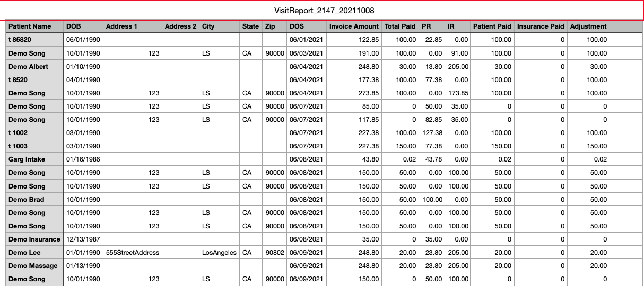Viewport: 644px width, 286px height.
Task: Select invoice amount 191.00
Action: pyautogui.click(x=354, y=53)
